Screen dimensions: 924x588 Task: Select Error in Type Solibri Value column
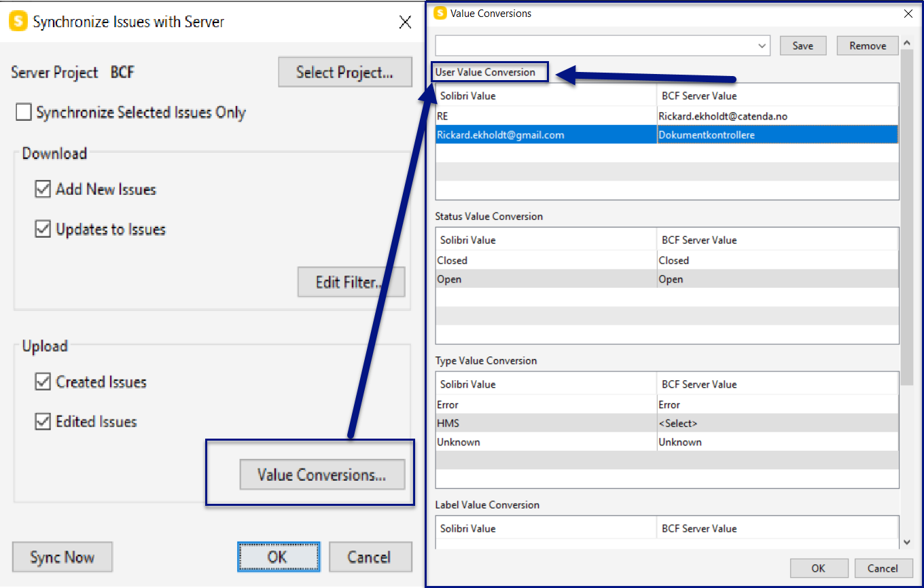pos(546,405)
